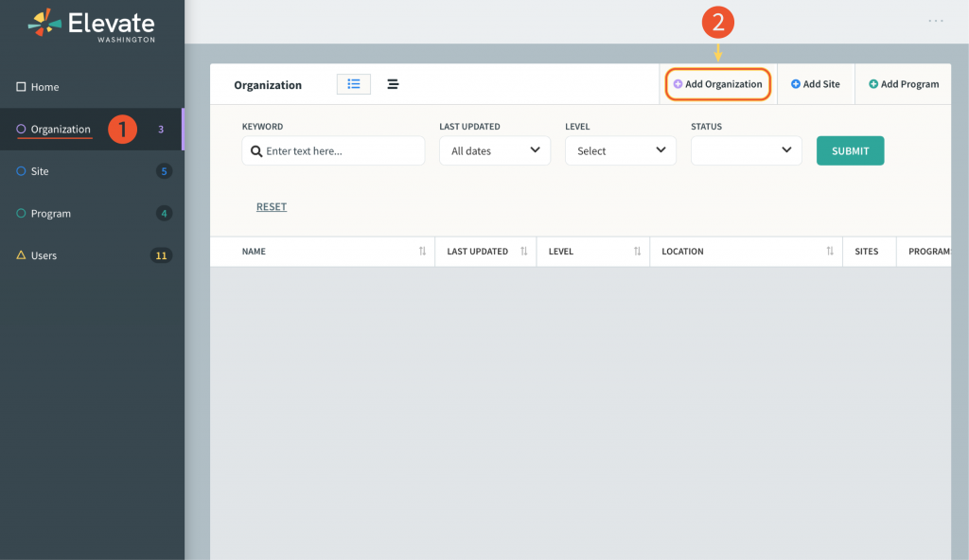Click the Organization count badge 3
Screen dimensions: 969x560
(161, 130)
